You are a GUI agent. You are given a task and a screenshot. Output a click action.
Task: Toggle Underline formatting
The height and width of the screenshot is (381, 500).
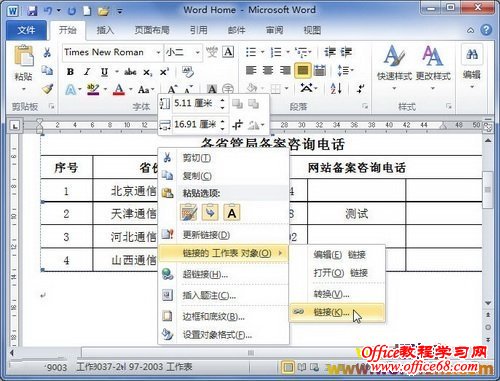104,72
